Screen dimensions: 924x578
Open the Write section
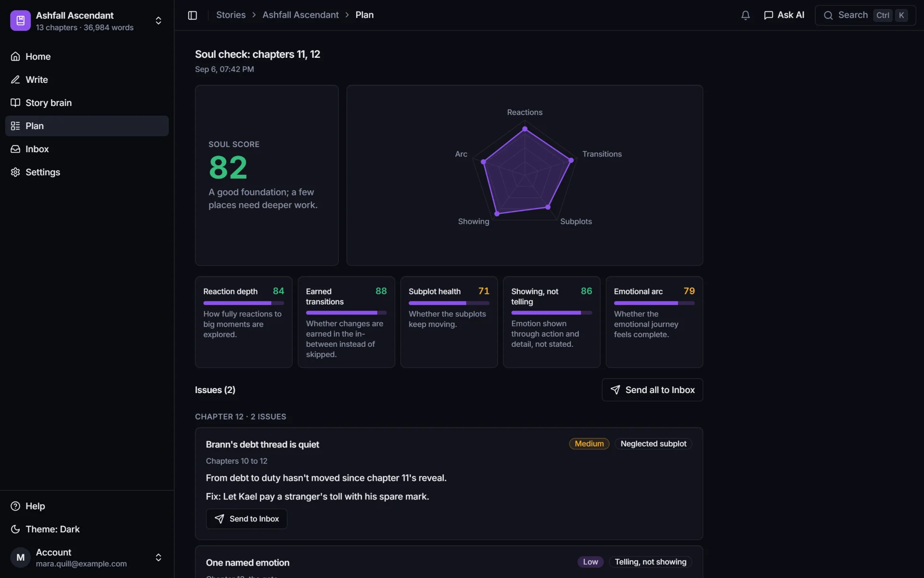87,79
